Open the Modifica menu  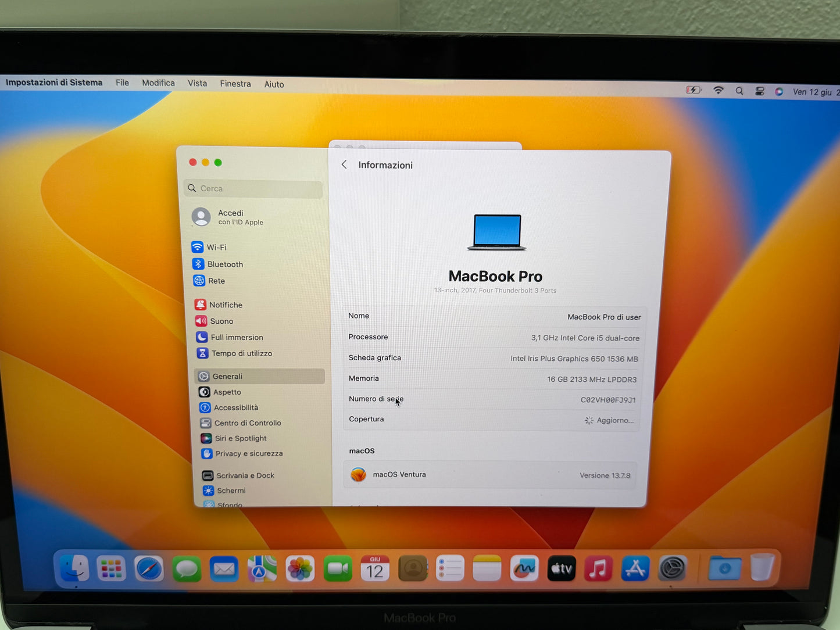point(158,83)
